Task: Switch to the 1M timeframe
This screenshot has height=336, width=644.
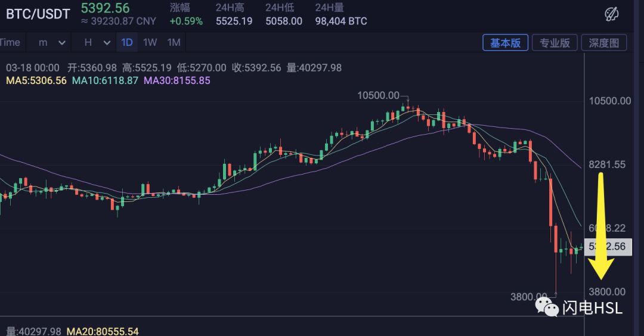Action: 174,42
